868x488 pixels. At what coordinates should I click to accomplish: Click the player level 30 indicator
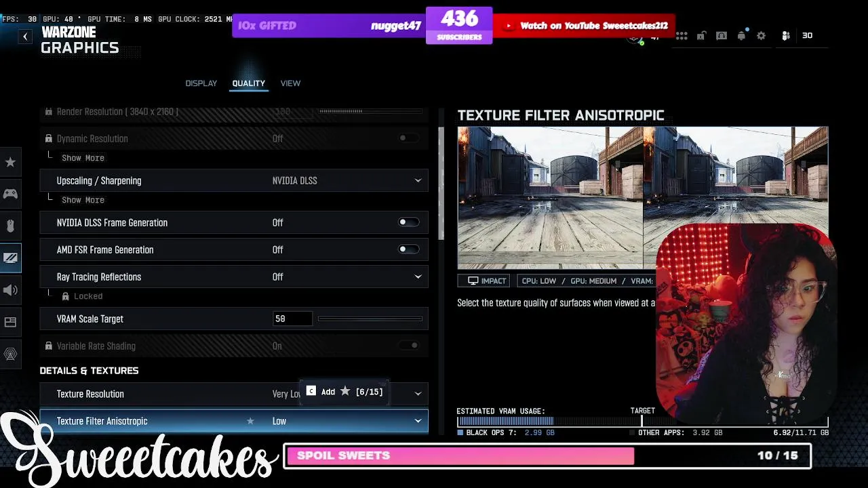pos(807,36)
